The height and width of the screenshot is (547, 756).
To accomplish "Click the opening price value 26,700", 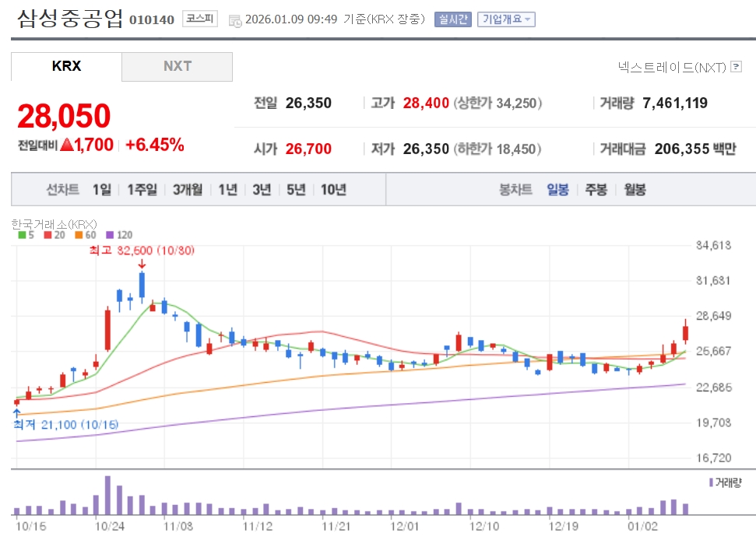I will [x=308, y=149].
